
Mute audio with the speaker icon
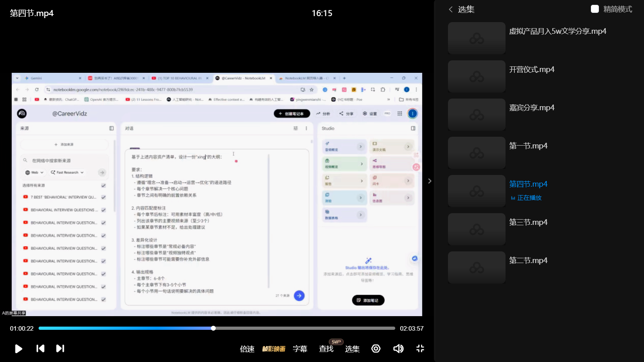coord(398,348)
